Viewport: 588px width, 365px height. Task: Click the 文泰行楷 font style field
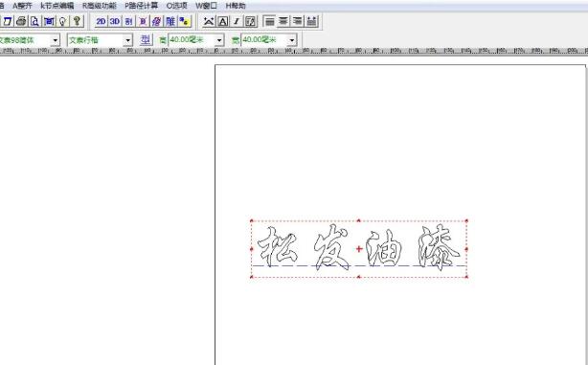[96, 40]
